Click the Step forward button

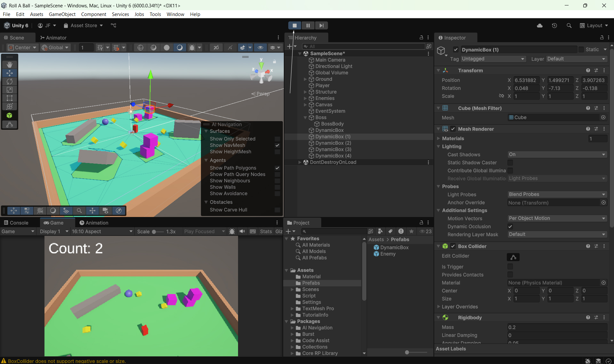coord(321,26)
